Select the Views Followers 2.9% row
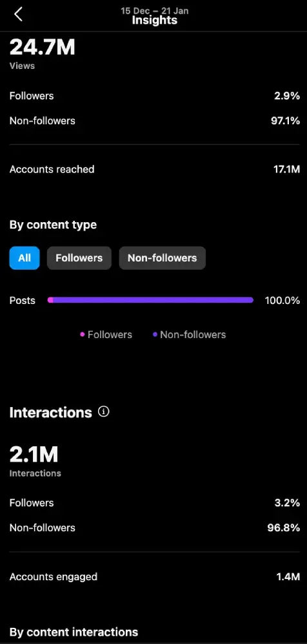 (x=154, y=96)
